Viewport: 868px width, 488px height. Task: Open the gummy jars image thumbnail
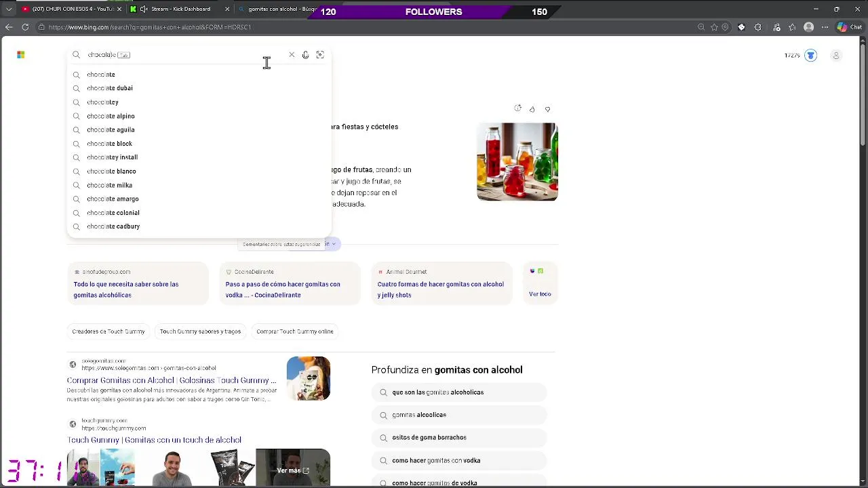[x=517, y=161]
